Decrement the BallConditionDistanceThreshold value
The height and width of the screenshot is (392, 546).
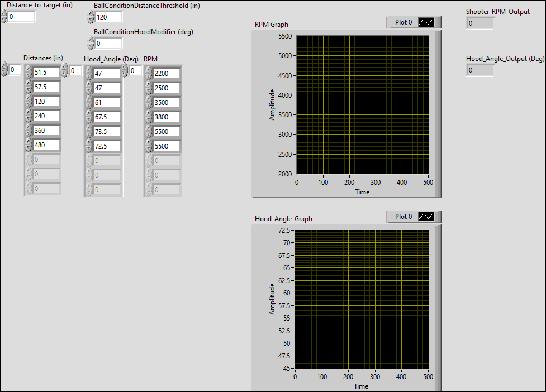91,20
